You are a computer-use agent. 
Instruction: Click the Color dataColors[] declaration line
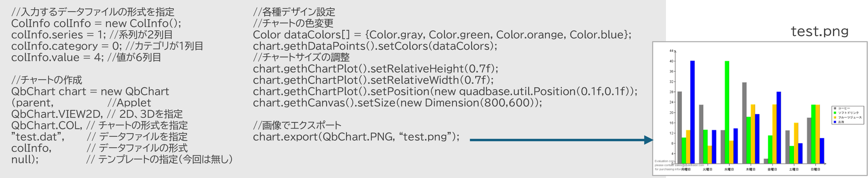442,35
